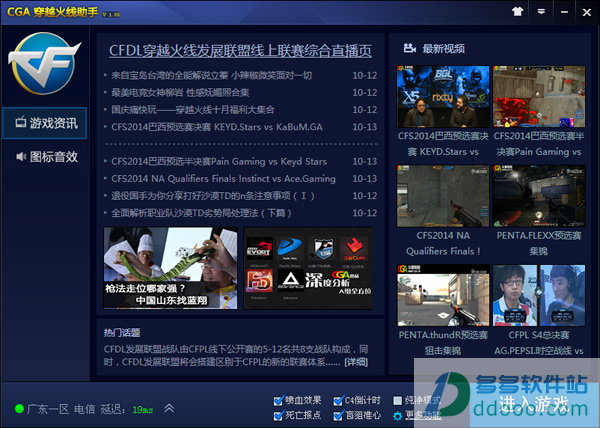The image size is (600, 428).
Task: Play video thumbnail PENTA.FLEXX预选赛集锦
Action: (x=539, y=196)
